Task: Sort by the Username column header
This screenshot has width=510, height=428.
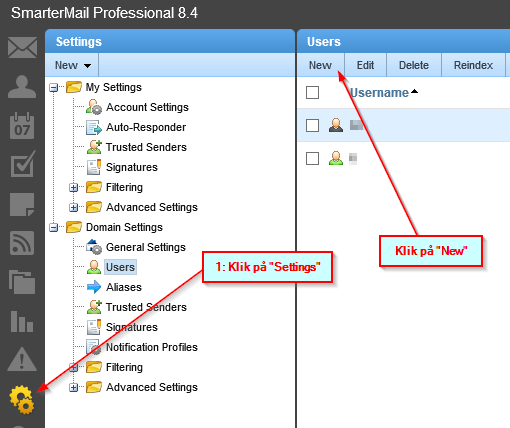Action: [379, 93]
